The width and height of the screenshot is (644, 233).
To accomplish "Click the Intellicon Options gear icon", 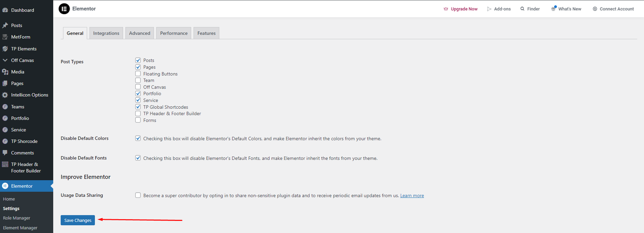I will click(5, 95).
